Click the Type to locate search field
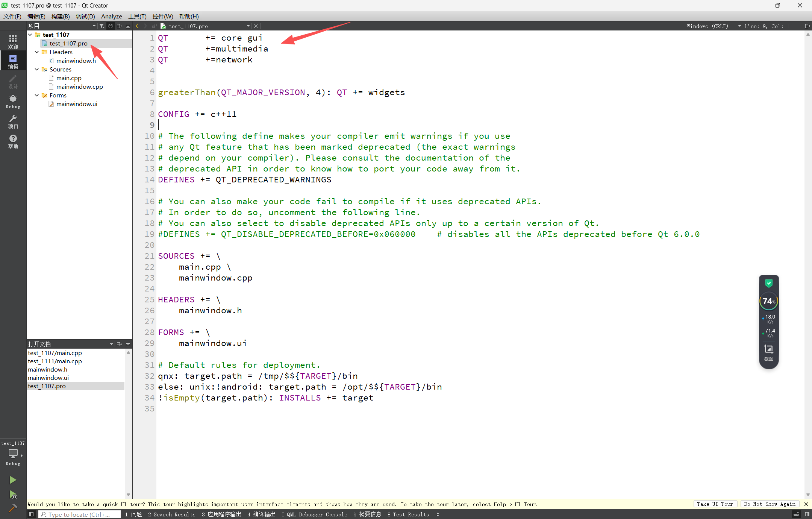Screen dimensions: 812x519 pyautogui.click(x=80, y=514)
